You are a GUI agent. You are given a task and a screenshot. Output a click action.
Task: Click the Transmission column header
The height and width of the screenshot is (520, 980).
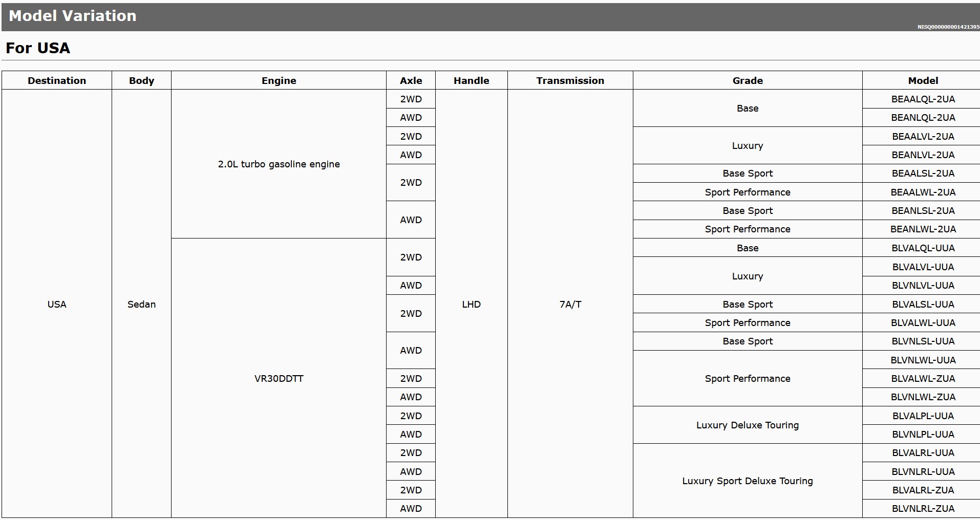[570, 80]
